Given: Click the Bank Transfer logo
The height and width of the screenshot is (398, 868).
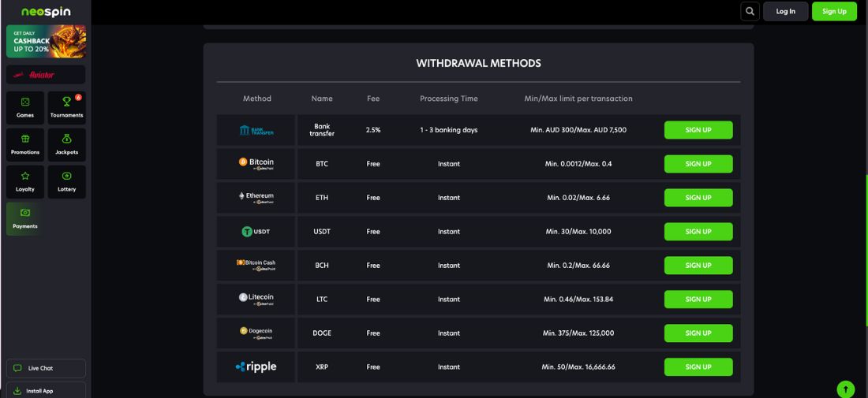Looking at the screenshot, I should (x=256, y=131).
